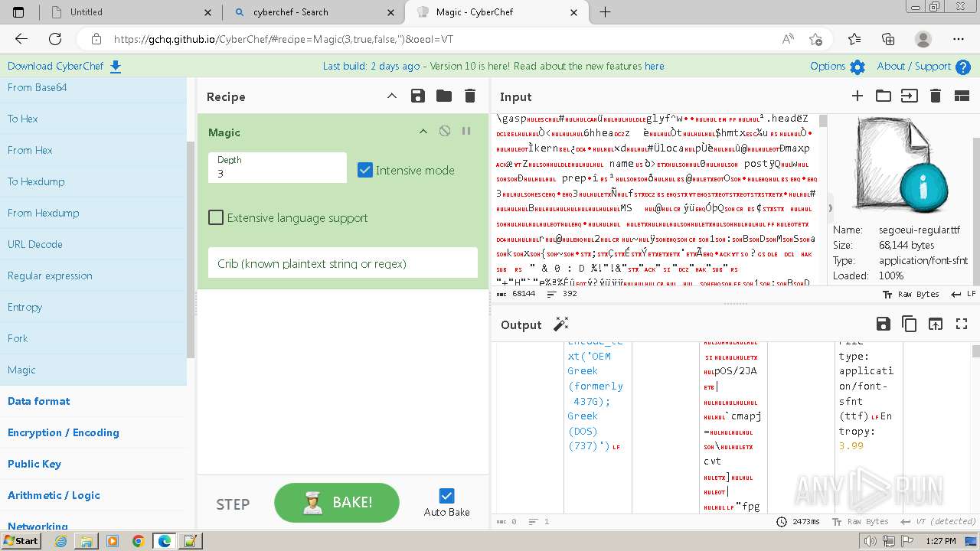The height and width of the screenshot is (551, 980).
Task: Toggle the Intensive mode checkbox
Action: (x=365, y=170)
